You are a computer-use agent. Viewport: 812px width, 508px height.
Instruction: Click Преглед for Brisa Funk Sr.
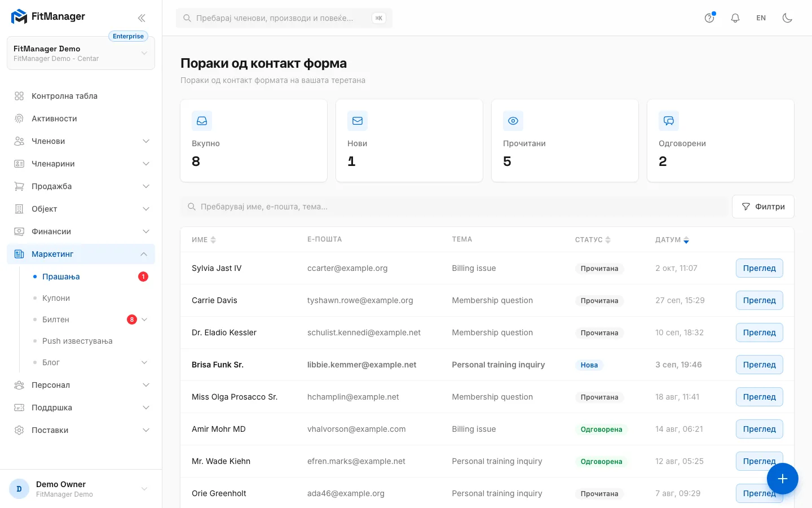[760, 365]
